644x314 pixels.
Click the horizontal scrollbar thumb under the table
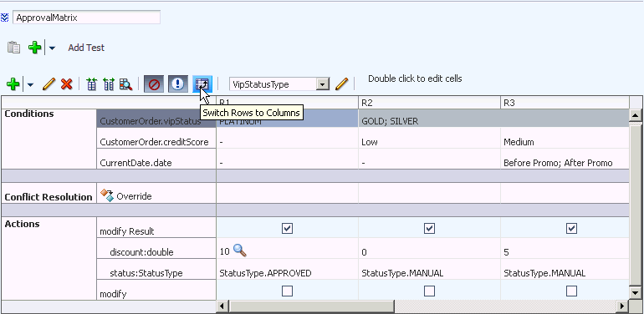pos(312,306)
